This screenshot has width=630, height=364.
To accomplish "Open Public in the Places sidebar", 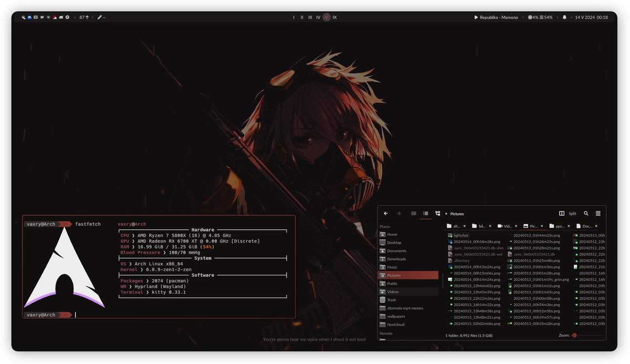I will pos(408,283).
